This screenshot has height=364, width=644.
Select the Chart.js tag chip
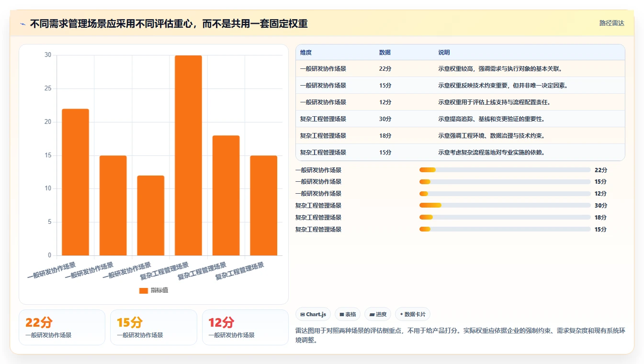[313, 314]
